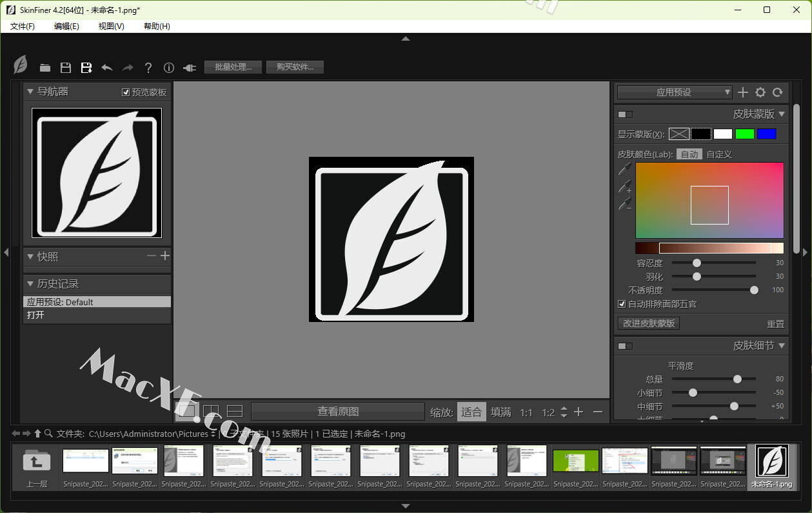Select the add-color eyedropper with plus
The width and height of the screenshot is (812, 513).
[x=625, y=187]
